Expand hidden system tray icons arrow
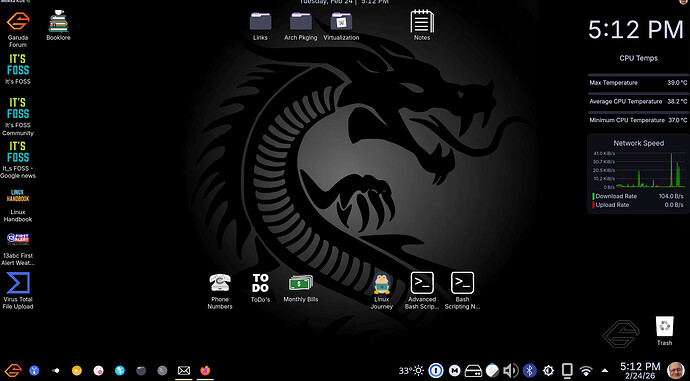This screenshot has width=690, height=381. (x=605, y=371)
